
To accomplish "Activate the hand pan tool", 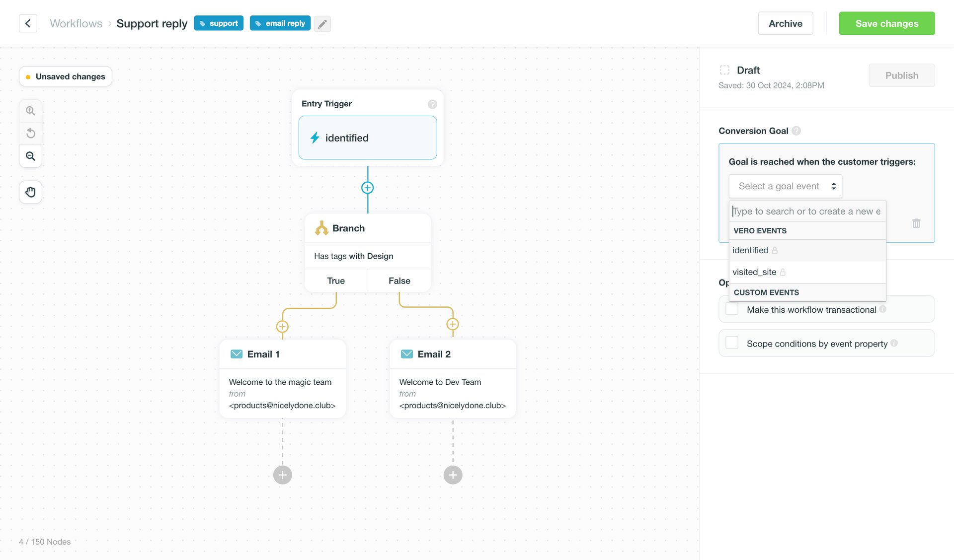I will click(30, 192).
